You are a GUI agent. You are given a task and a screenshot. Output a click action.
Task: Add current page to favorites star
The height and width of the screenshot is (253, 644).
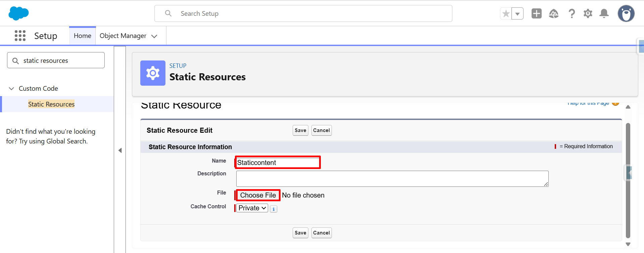[x=506, y=14]
